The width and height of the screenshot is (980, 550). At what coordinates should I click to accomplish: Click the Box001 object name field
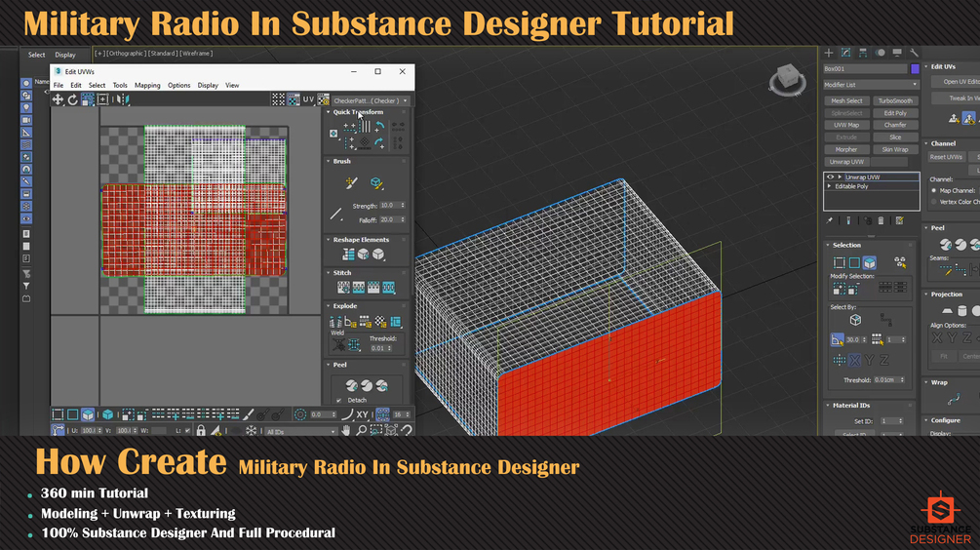pos(865,68)
